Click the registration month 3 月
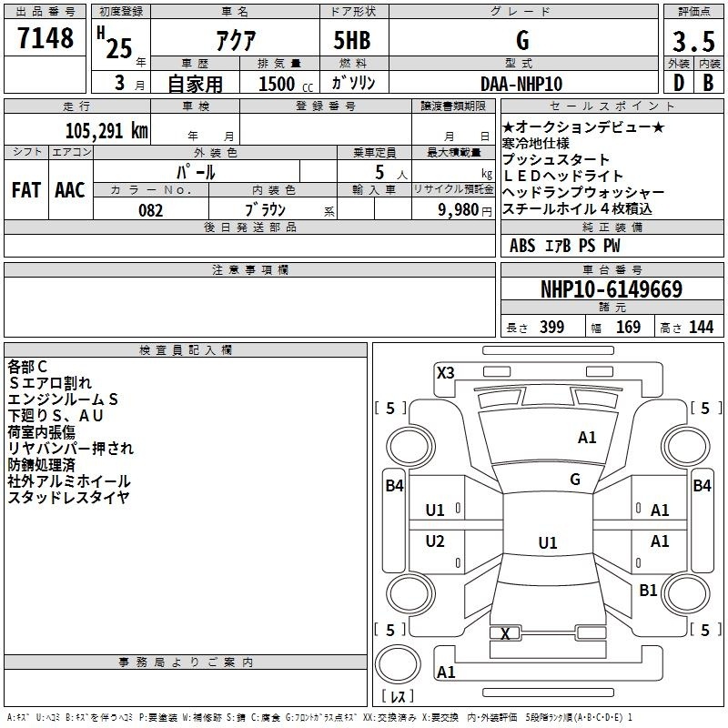The image size is (728, 728). 129,83
